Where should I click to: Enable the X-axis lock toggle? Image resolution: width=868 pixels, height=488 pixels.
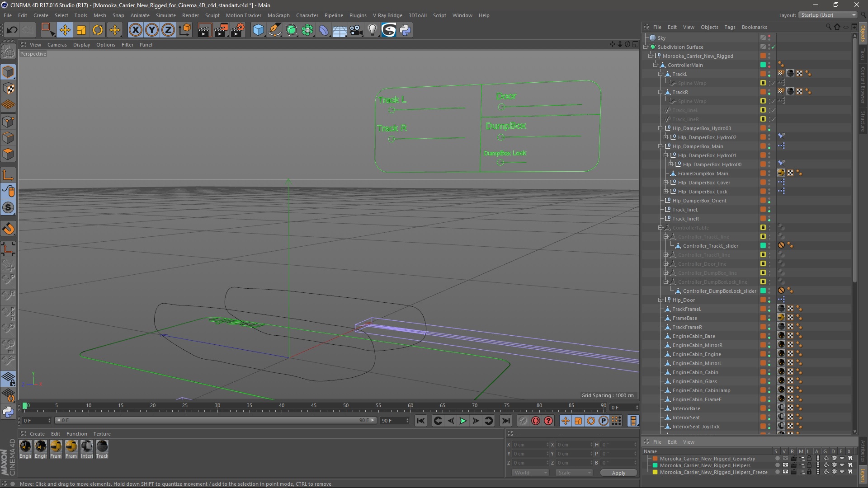pyautogui.click(x=135, y=30)
